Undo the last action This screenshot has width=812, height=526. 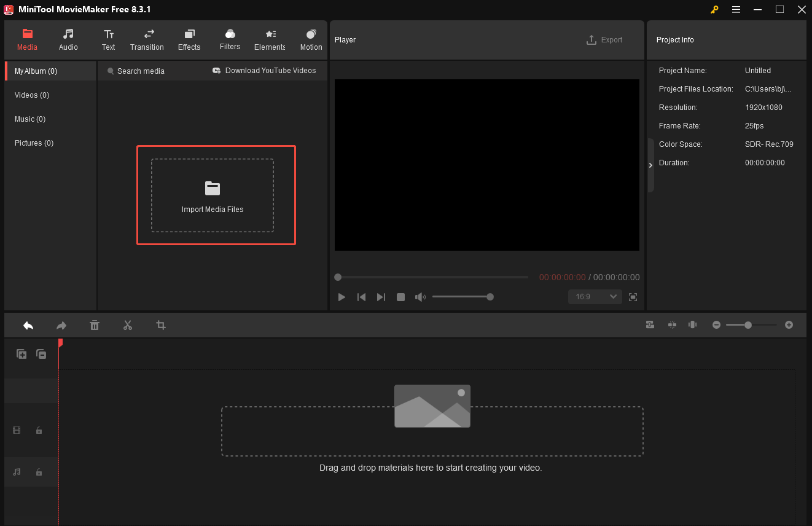point(28,325)
